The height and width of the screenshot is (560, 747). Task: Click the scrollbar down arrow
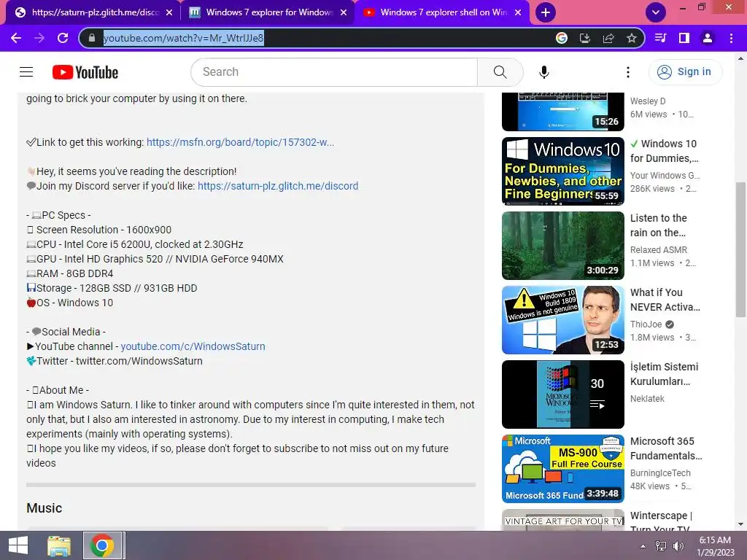[740, 524]
